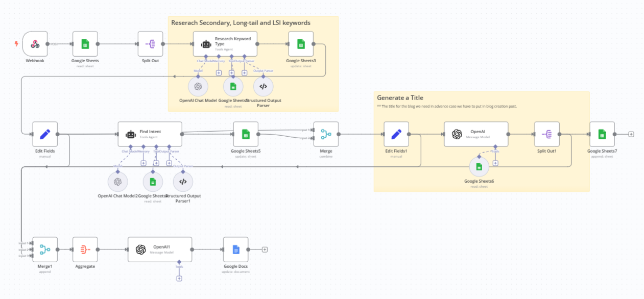The width and height of the screenshot is (644, 299).
Task: Add a tool to OpenAI1 node
Action: (179, 279)
